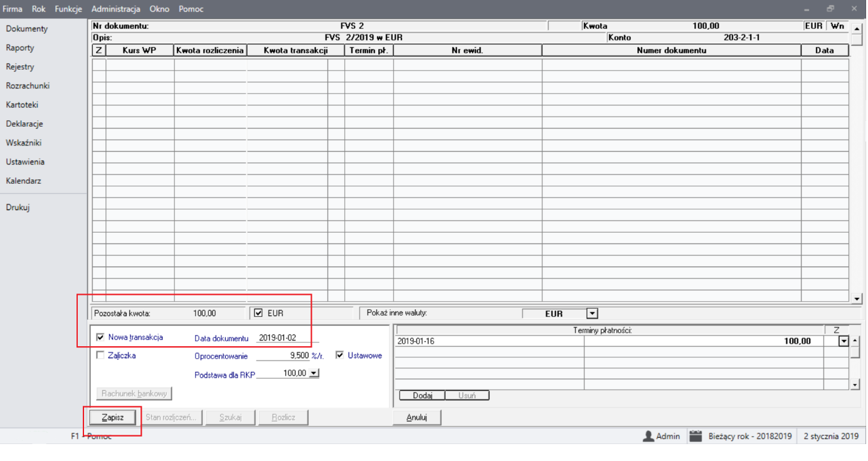Click the Podstawa dla RKP value 100,00

[283, 373]
